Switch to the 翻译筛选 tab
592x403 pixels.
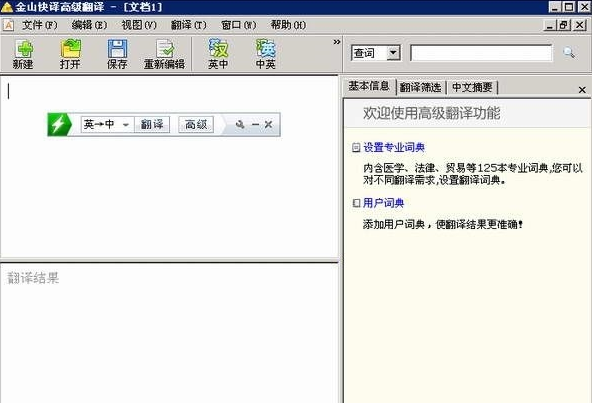pyautogui.click(x=421, y=88)
